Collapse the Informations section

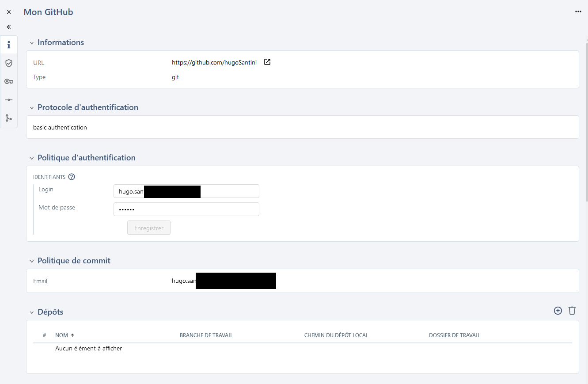tap(32, 43)
